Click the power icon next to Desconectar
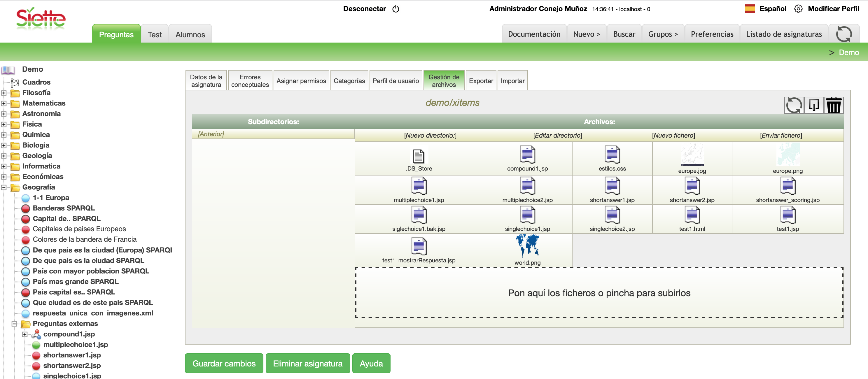The width and height of the screenshot is (868, 379). pos(395,9)
